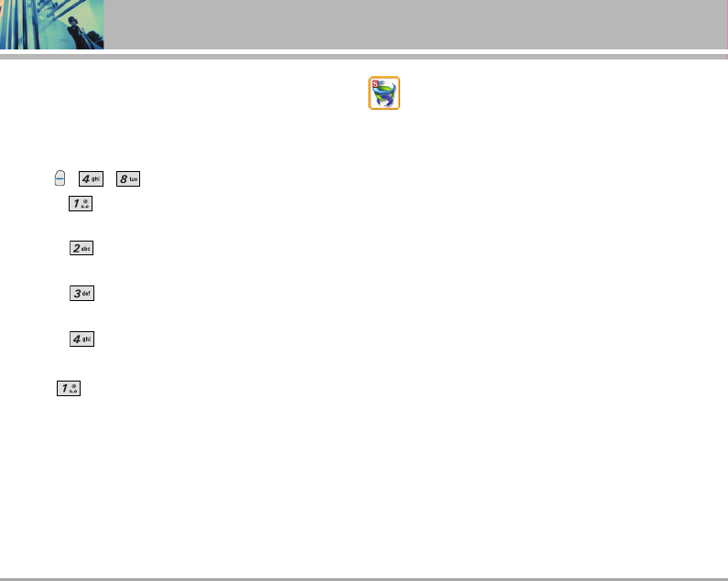This screenshot has height=581, width=728.
Task: Tap the 4 ghi key beside 8 tuv
Action: coord(91,178)
